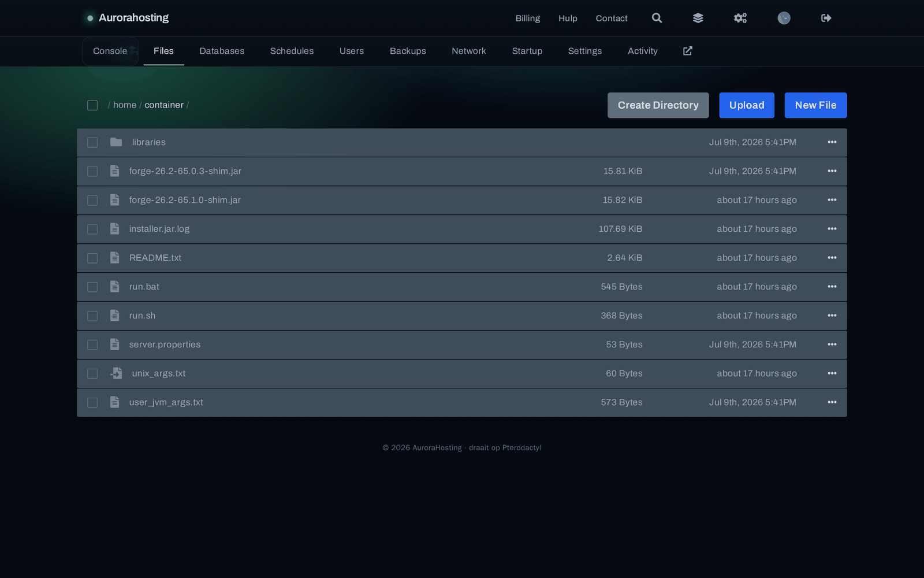This screenshot has width=924, height=578.
Task: Tick the select-all checkbox beside breadcrumb
Action: point(92,105)
